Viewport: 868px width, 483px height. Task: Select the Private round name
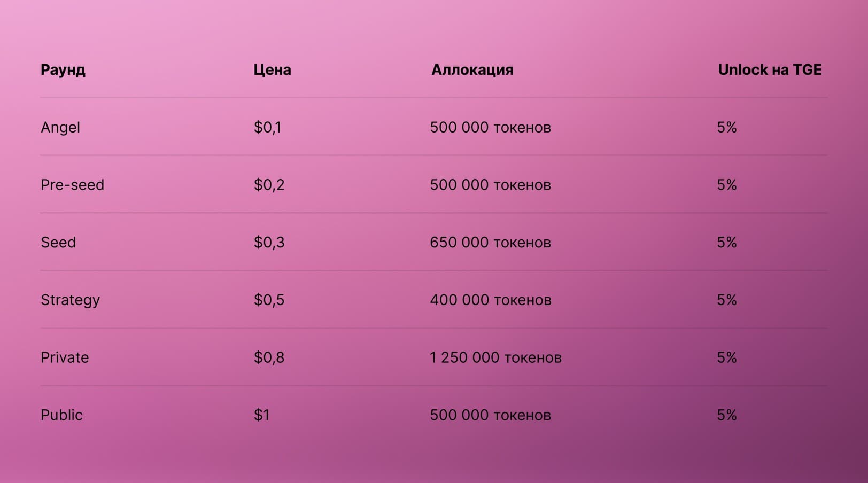point(65,357)
